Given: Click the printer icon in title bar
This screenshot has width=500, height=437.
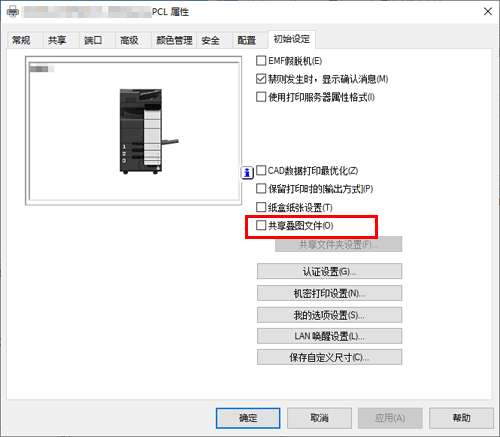Looking at the screenshot, I should [x=13, y=12].
